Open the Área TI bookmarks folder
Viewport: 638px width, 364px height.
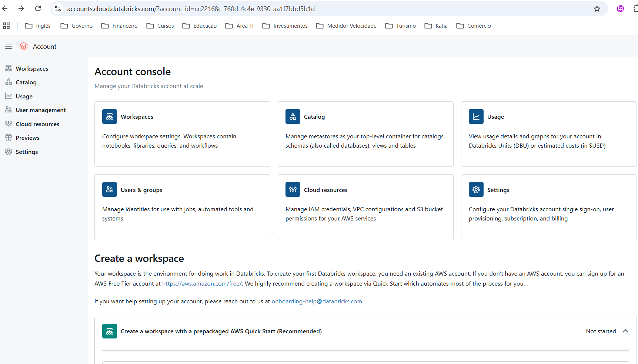(x=240, y=26)
